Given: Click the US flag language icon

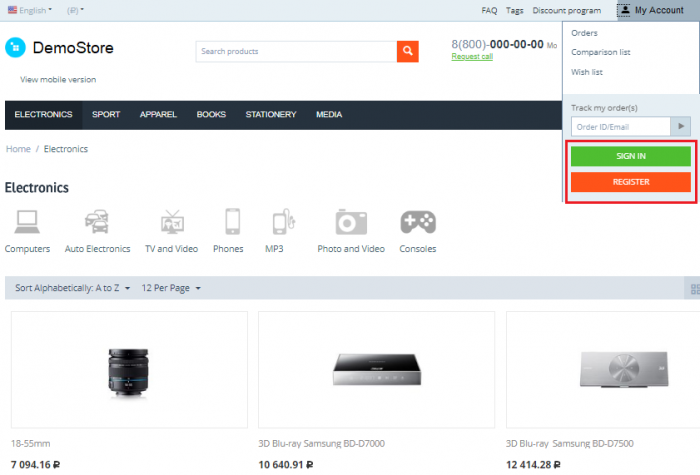Looking at the screenshot, I should coord(12,10).
